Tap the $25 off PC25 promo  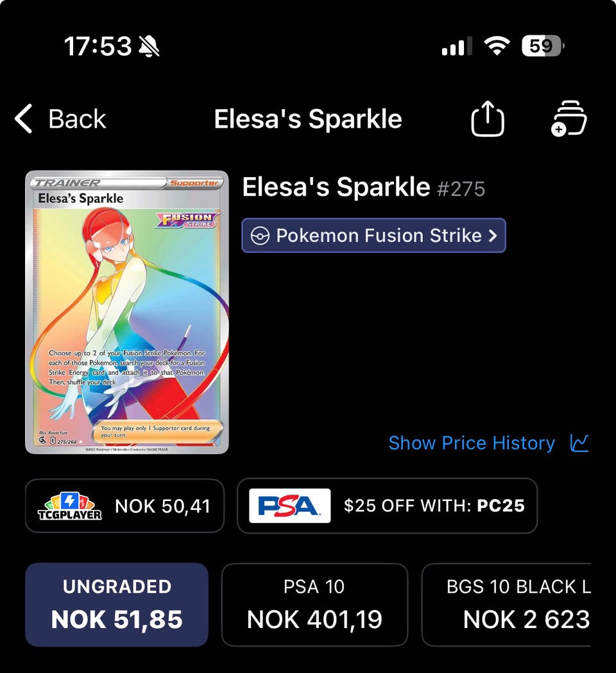coord(434,506)
